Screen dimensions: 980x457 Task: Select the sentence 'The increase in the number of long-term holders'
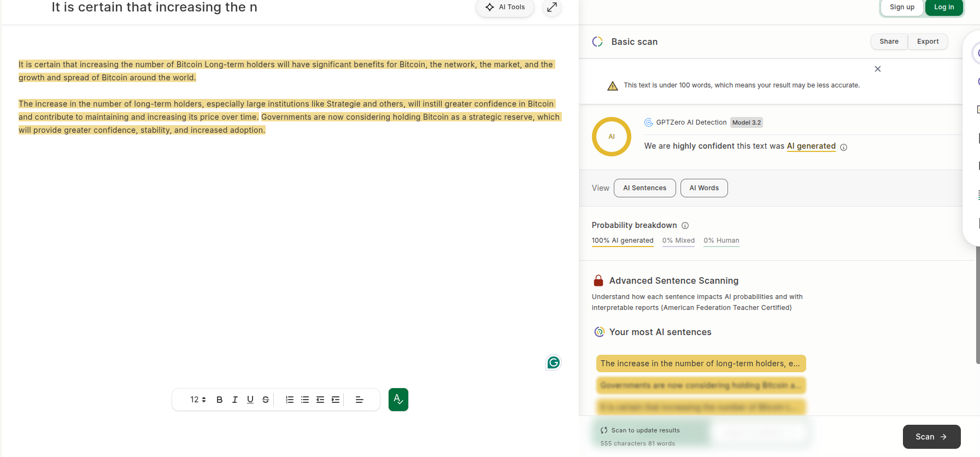pyautogui.click(x=701, y=364)
